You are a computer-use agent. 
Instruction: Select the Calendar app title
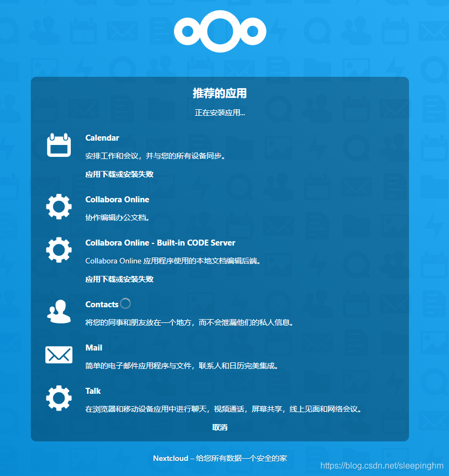(x=102, y=138)
